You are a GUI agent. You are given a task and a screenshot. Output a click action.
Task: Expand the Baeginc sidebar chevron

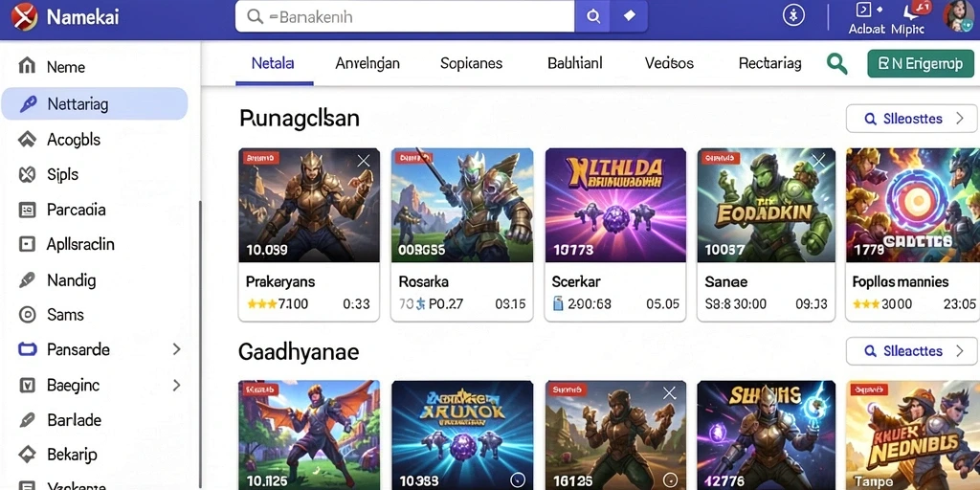tap(177, 385)
